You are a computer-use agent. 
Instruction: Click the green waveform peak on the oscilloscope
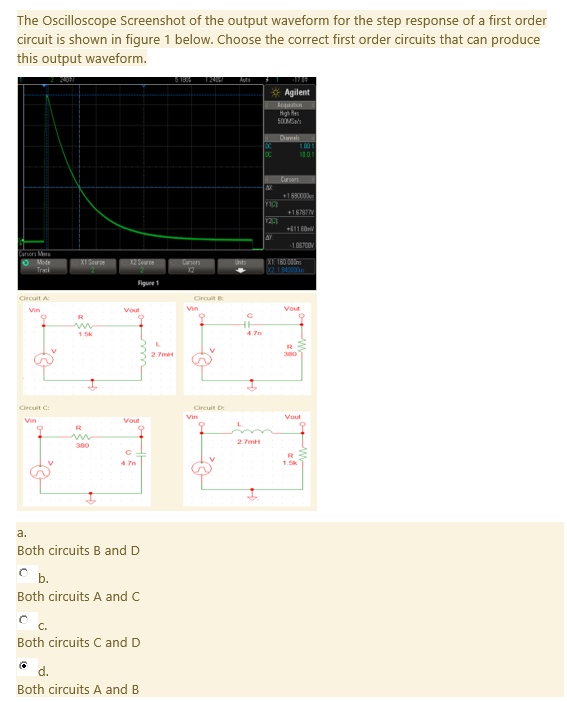[47, 96]
